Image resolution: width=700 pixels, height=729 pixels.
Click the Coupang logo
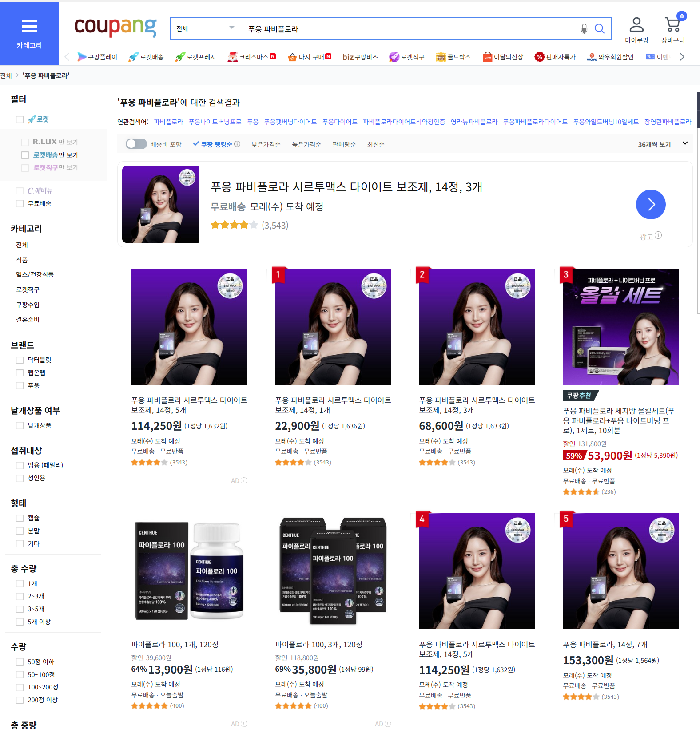tap(115, 27)
